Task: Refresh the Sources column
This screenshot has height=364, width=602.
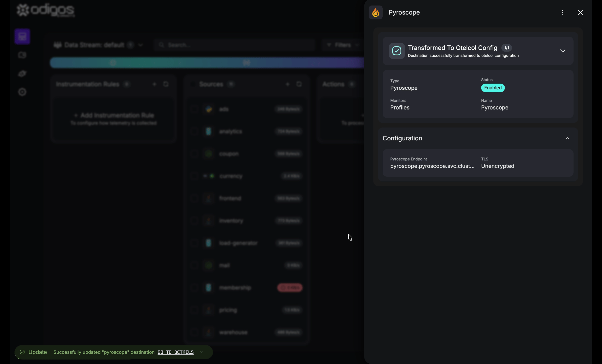Action: coord(299,84)
